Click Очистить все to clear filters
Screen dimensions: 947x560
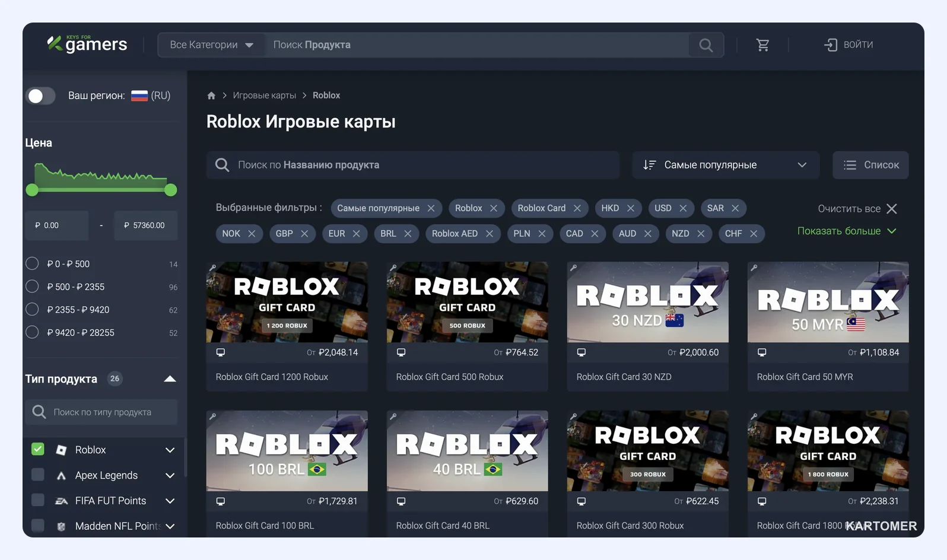point(857,209)
